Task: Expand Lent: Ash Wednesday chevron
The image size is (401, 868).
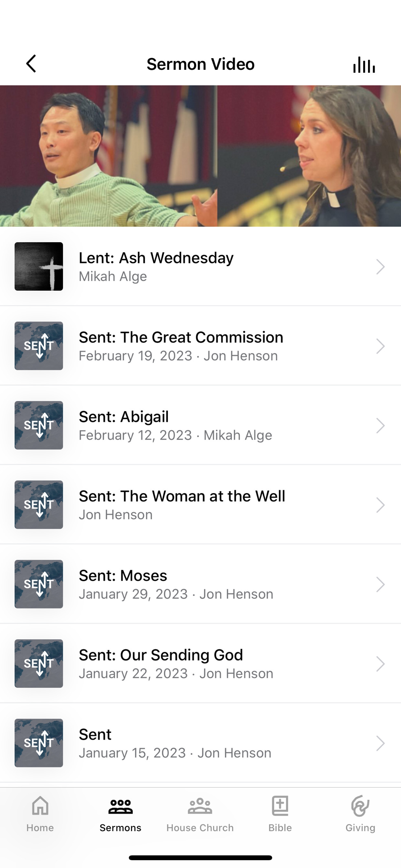Action: [380, 267]
